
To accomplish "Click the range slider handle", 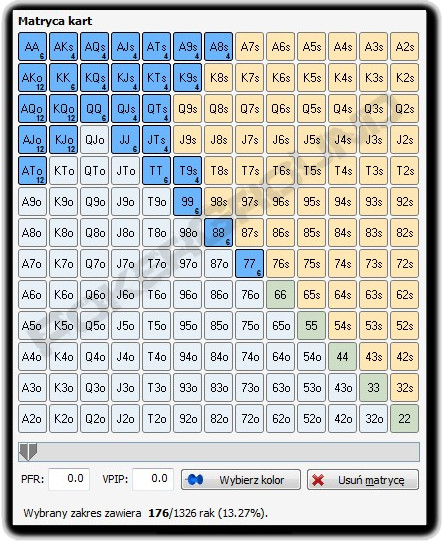I will 28,452.
